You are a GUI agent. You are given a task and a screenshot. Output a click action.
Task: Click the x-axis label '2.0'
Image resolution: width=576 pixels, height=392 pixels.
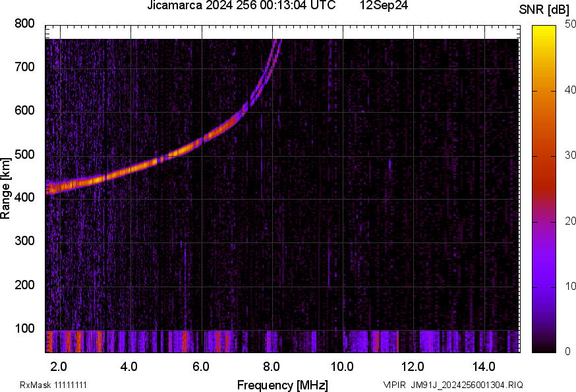point(59,367)
